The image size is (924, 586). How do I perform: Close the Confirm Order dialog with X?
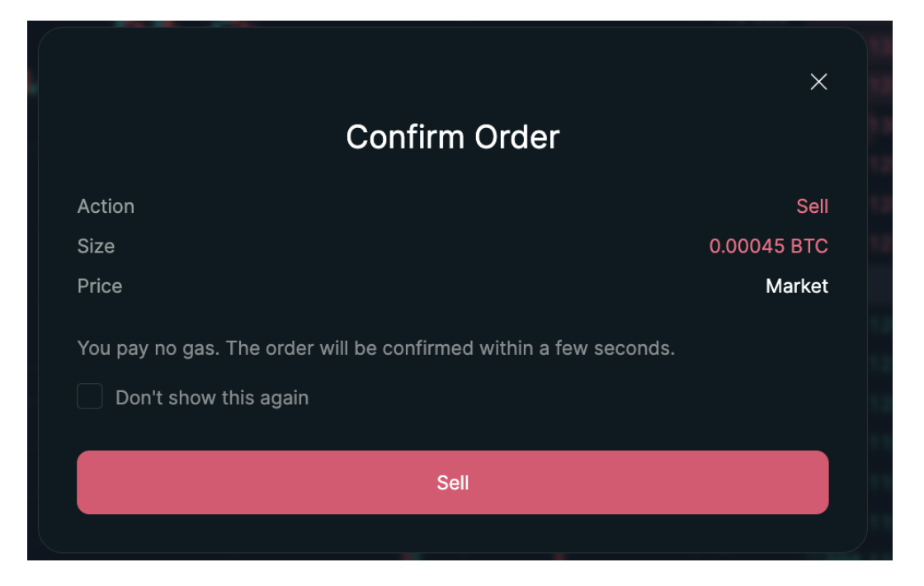pos(818,82)
